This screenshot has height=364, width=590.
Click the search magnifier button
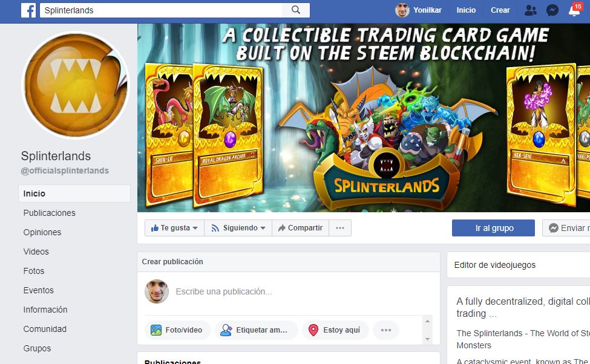click(296, 10)
